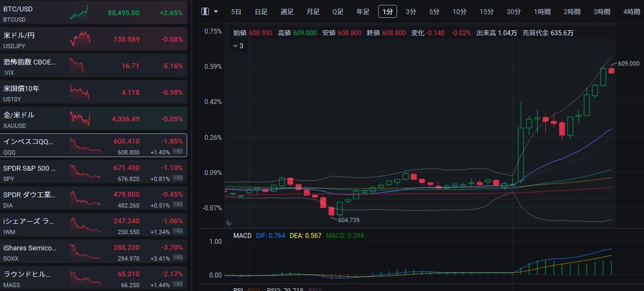This screenshot has height=291, width=644.
Task: Click the market badge icon in SOXX row
Action: [178, 258]
